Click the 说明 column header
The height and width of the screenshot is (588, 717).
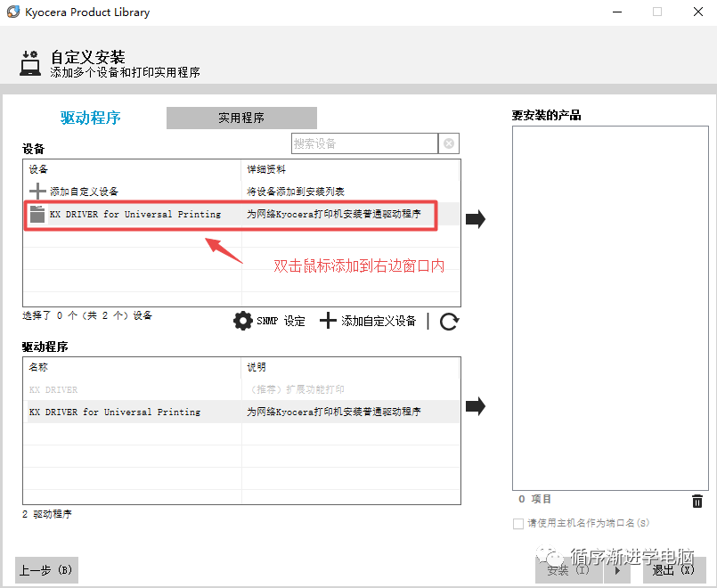(350, 368)
